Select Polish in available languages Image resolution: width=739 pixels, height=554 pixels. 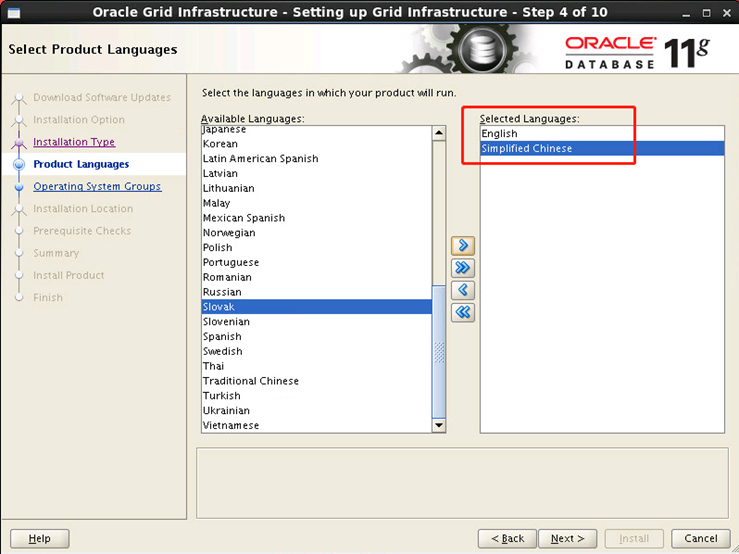point(316,248)
